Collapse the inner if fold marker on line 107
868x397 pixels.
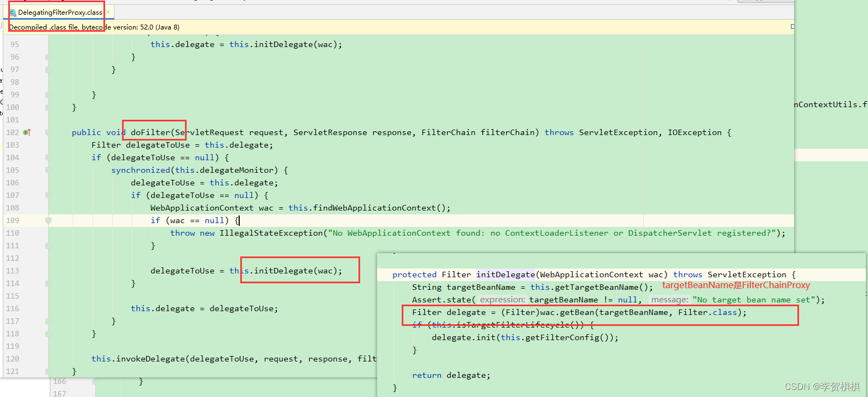click(48, 195)
